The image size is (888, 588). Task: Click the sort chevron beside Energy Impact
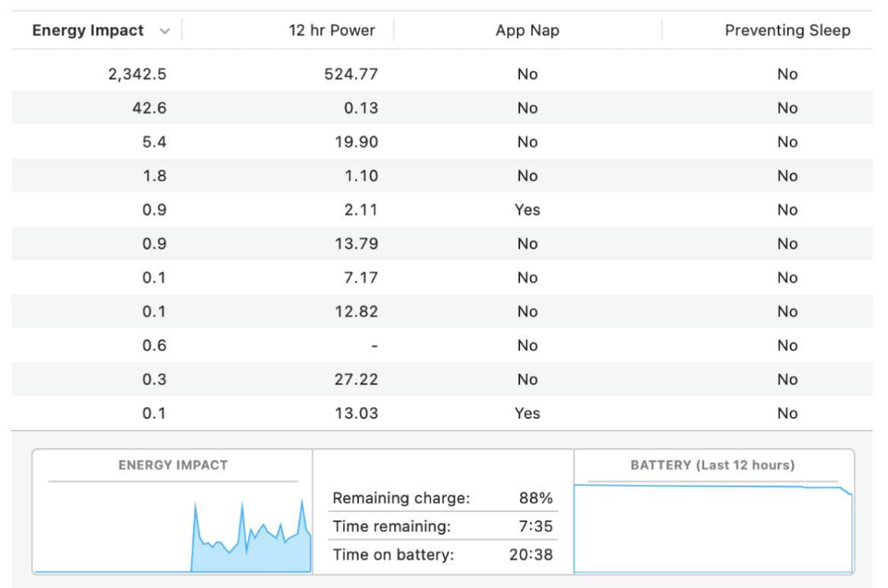[x=164, y=31]
